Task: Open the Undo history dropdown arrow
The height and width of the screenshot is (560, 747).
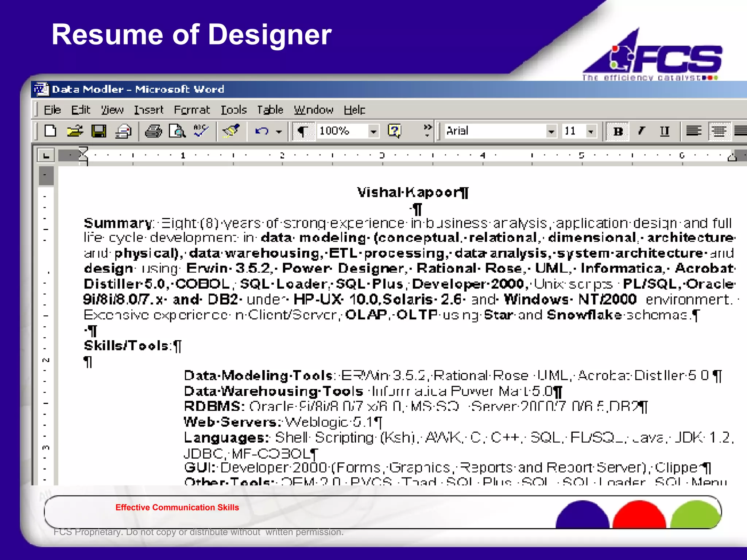Action: click(x=279, y=131)
